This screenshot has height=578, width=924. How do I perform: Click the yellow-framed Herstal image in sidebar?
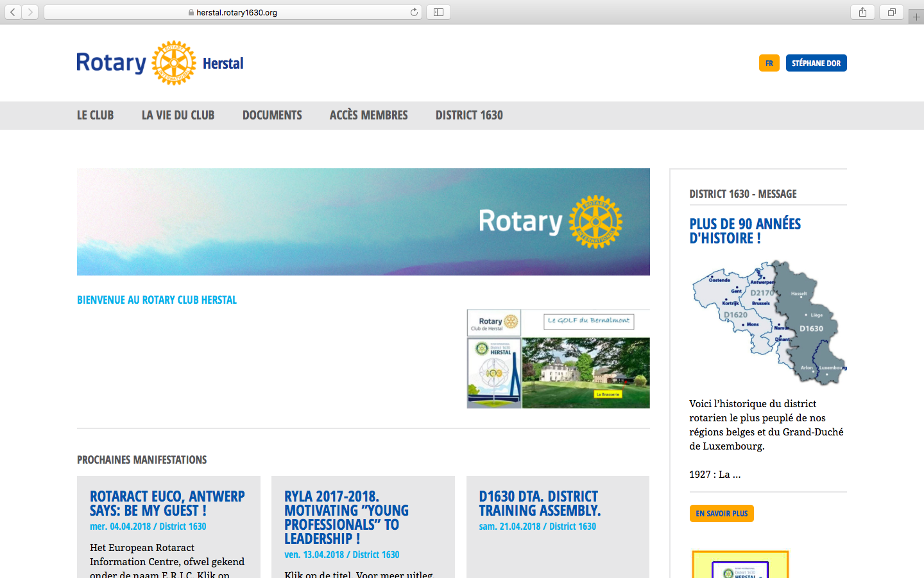tap(740, 565)
